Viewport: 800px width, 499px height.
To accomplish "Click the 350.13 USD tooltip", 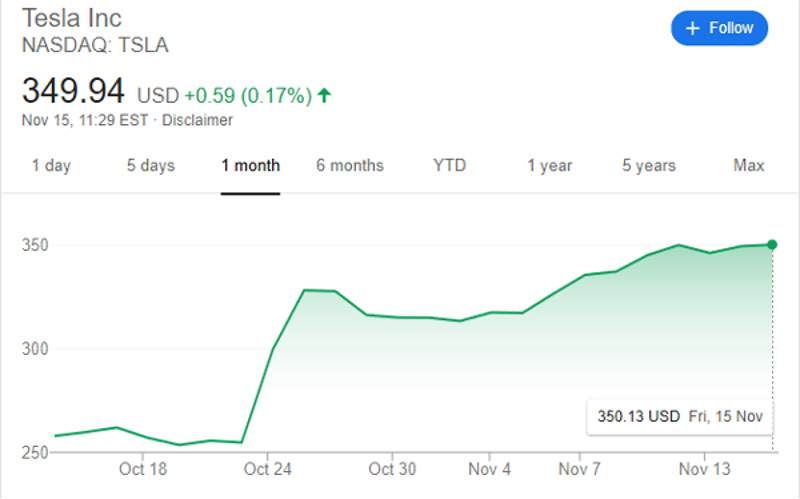I will [x=680, y=417].
